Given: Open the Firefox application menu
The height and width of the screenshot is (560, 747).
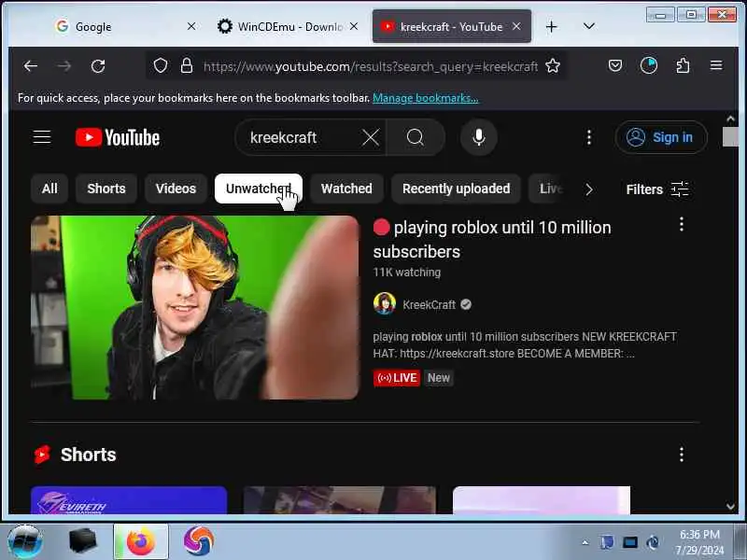Looking at the screenshot, I should pos(716,65).
